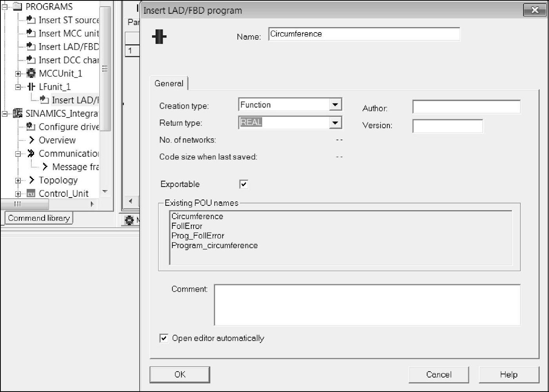Click the tree panel vertical scrollbar
The width and height of the screenshot is (549, 392).
tap(105, 69)
